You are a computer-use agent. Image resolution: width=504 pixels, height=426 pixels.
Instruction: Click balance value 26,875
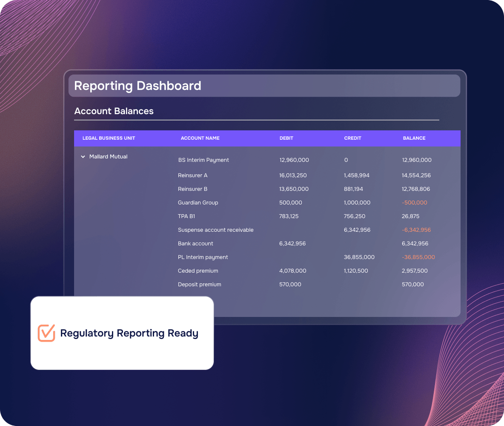410,216
